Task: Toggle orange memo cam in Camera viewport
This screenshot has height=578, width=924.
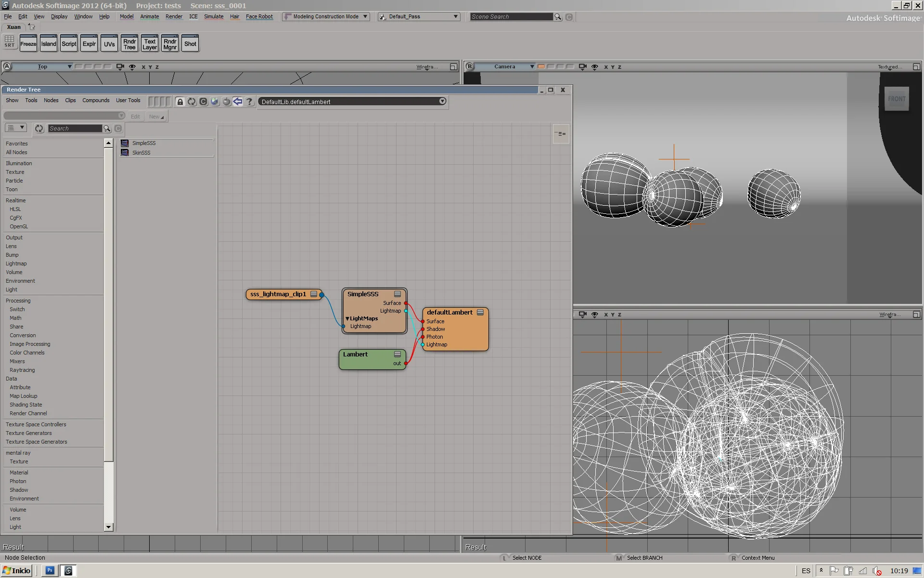Action: coord(541,66)
